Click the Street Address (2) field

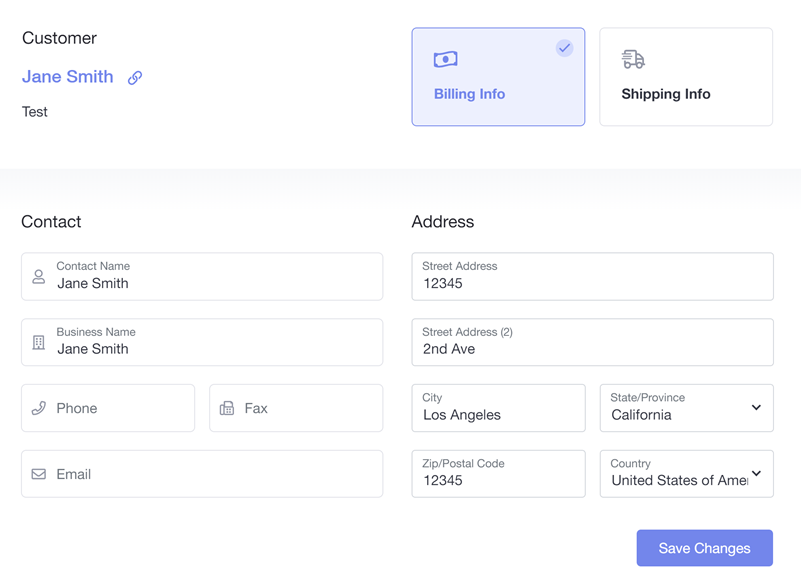point(592,342)
